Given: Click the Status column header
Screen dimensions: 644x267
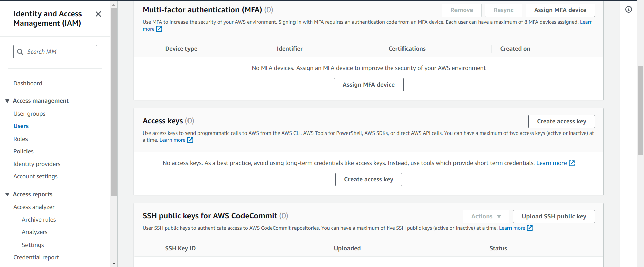Looking at the screenshot, I should click(498, 248).
